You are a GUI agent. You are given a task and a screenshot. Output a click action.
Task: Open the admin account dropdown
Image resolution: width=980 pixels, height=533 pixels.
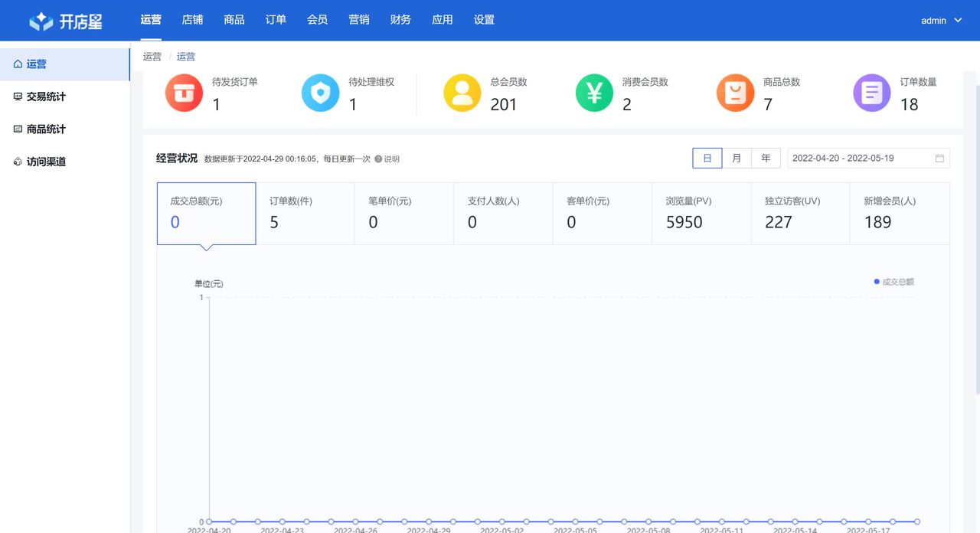pyautogui.click(x=941, y=20)
